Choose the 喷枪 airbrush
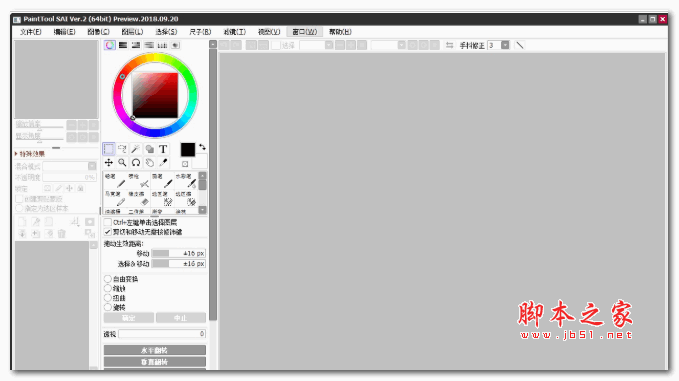Screen dimensions: 679x381 pyautogui.click(x=139, y=181)
